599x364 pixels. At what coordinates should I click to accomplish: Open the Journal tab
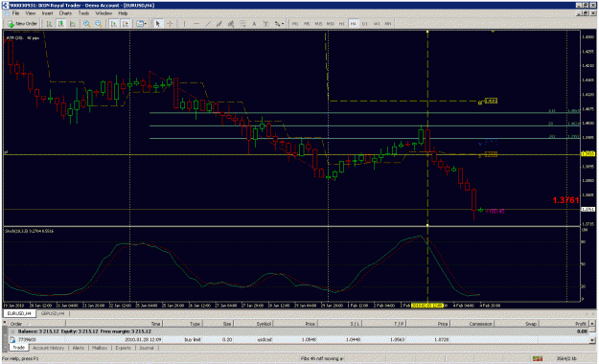click(x=147, y=348)
